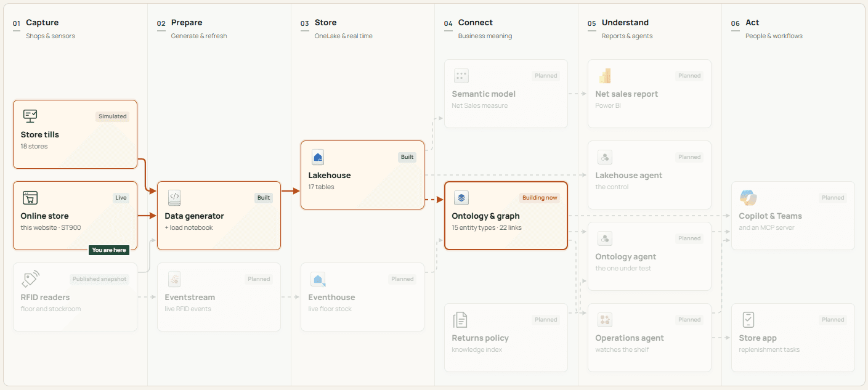Open the Online store card title
This screenshot has height=390, width=868.
click(x=44, y=216)
